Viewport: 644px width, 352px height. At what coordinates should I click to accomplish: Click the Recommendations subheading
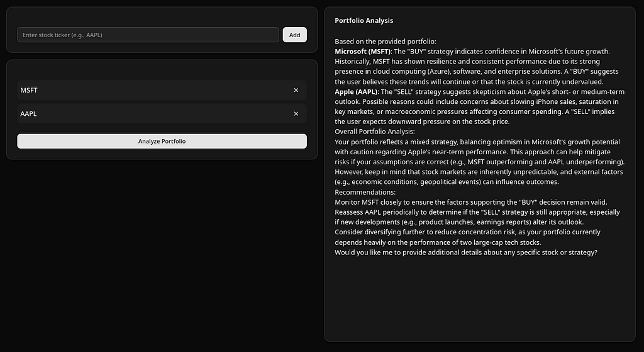[365, 192]
